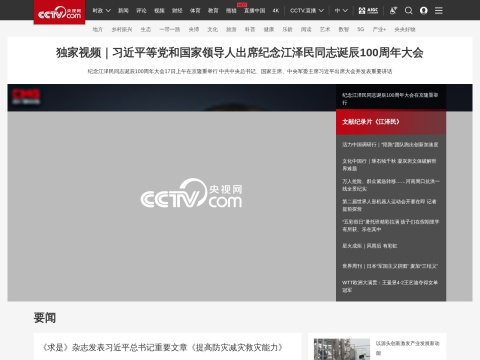This screenshot has height=360, width=480.
Task: Open the AIGC icon link
Action: click(x=368, y=11)
